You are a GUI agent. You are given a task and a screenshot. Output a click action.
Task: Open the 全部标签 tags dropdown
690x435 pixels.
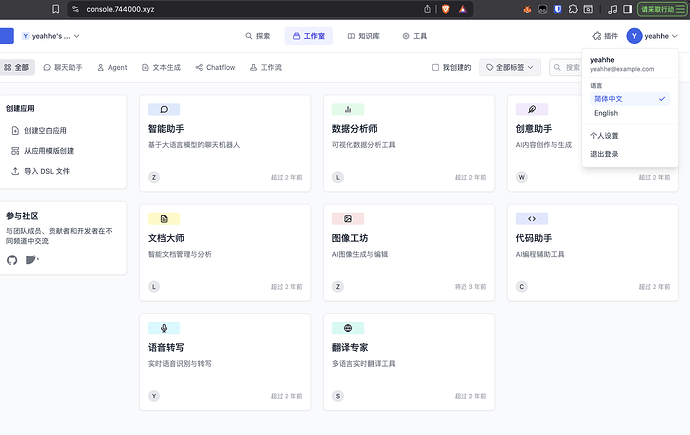[510, 67]
